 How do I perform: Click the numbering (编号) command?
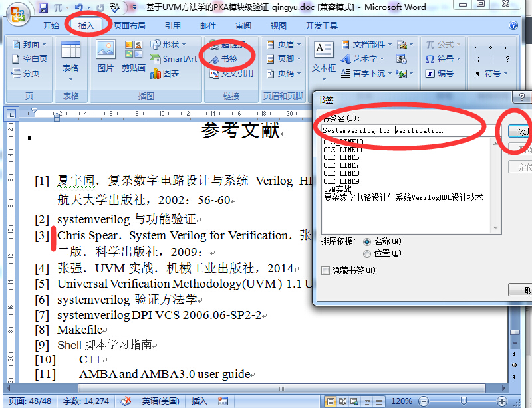[x=440, y=73]
